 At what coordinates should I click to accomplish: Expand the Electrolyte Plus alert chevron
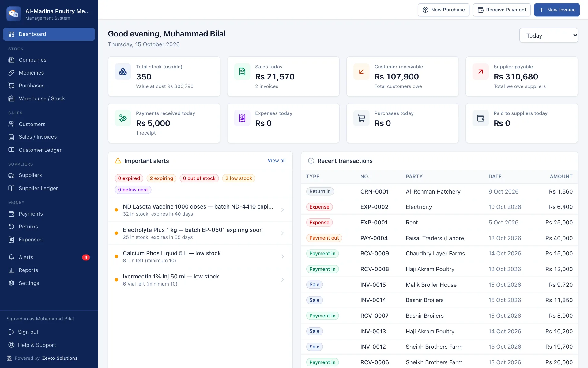click(282, 233)
